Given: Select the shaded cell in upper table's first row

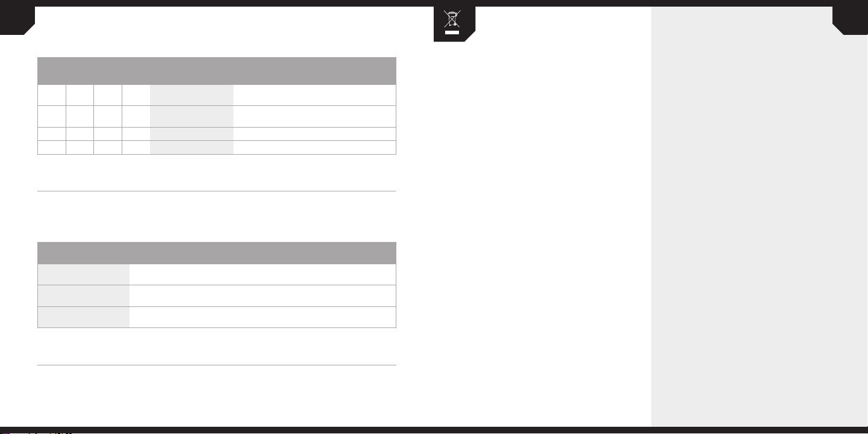Looking at the screenshot, I should [x=192, y=95].
